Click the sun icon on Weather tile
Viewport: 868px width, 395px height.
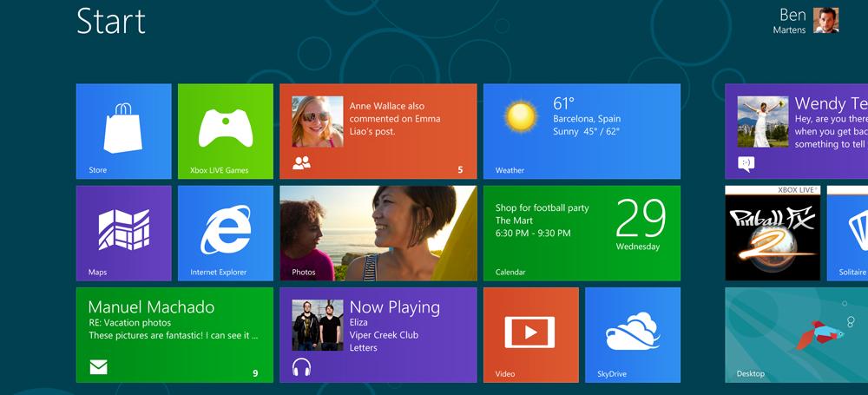pyautogui.click(x=520, y=117)
